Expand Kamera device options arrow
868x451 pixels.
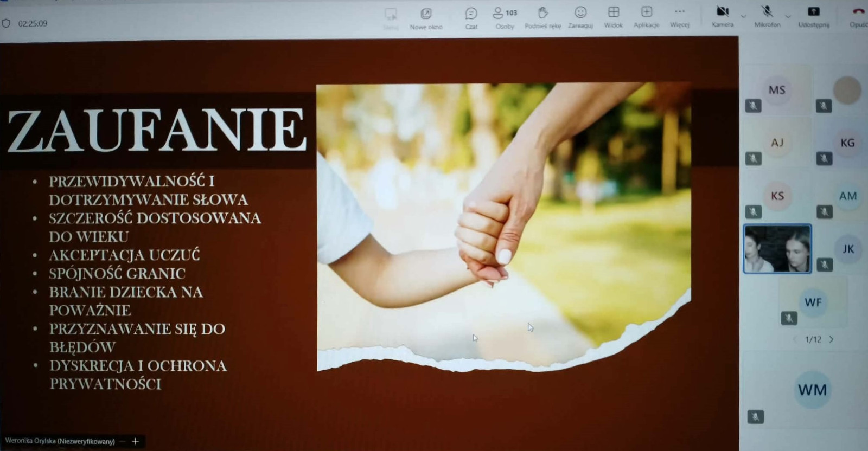pos(744,17)
